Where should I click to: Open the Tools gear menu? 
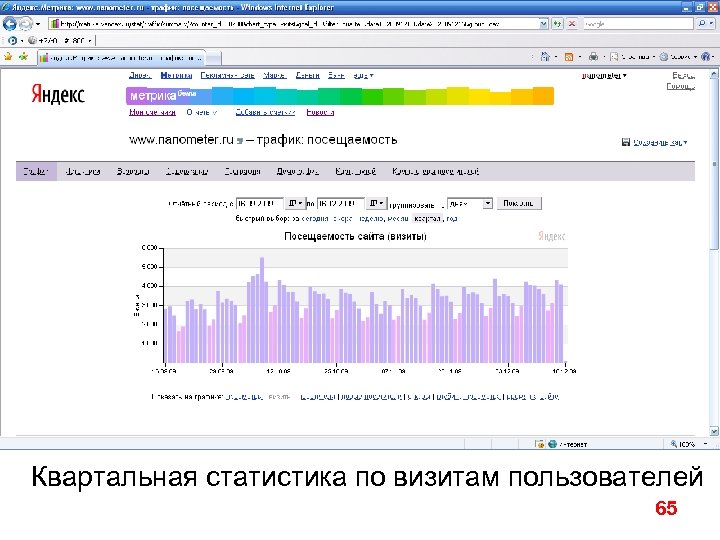pyautogui.click(x=678, y=57)
